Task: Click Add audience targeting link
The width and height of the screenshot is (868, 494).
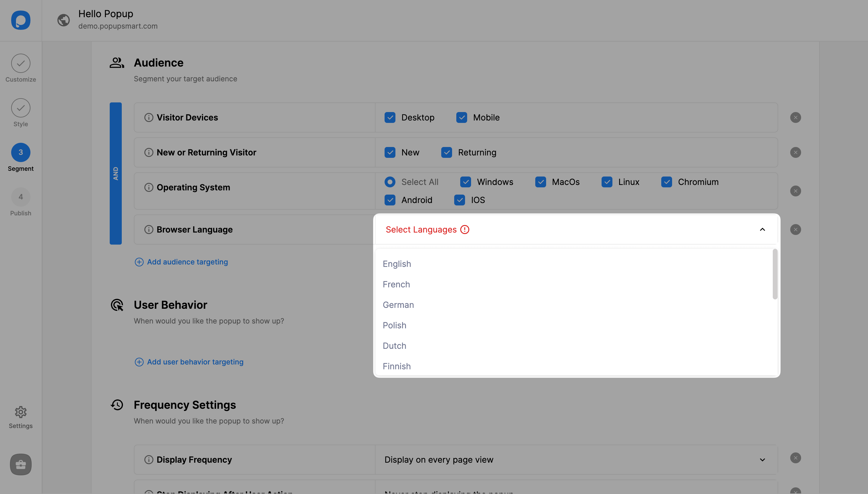Action: pos(187,262)
